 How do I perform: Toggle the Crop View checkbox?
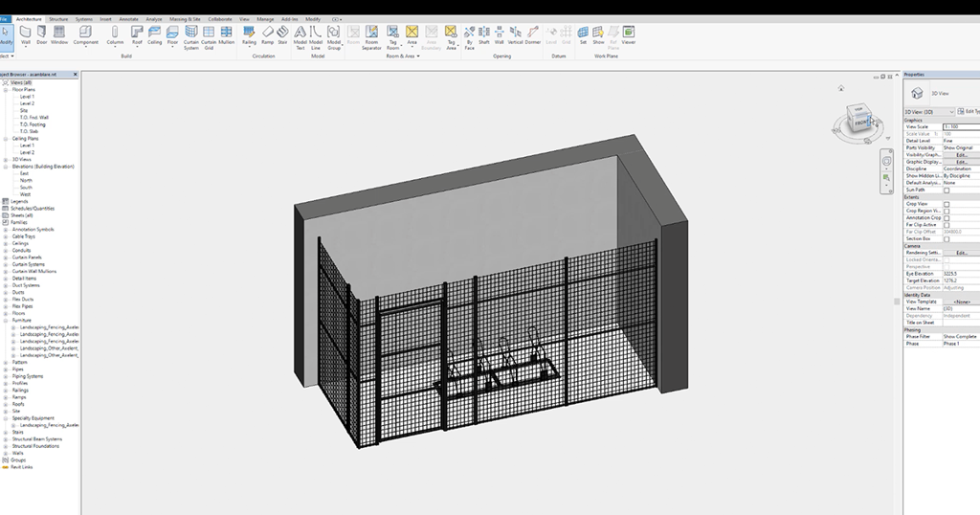point(947,204)
